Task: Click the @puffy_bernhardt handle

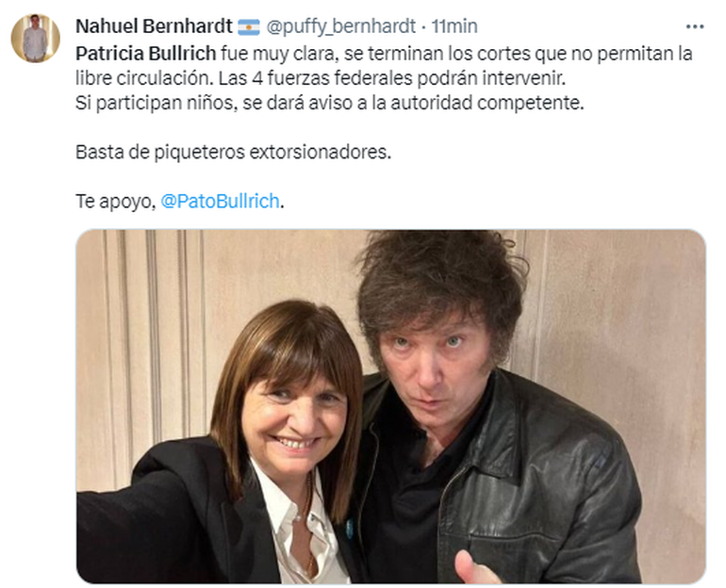Action: [341, 26]
